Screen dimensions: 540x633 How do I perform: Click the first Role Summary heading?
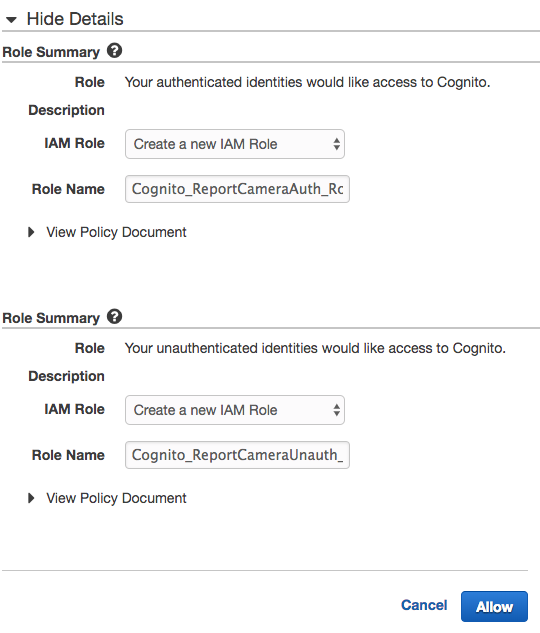51,52
